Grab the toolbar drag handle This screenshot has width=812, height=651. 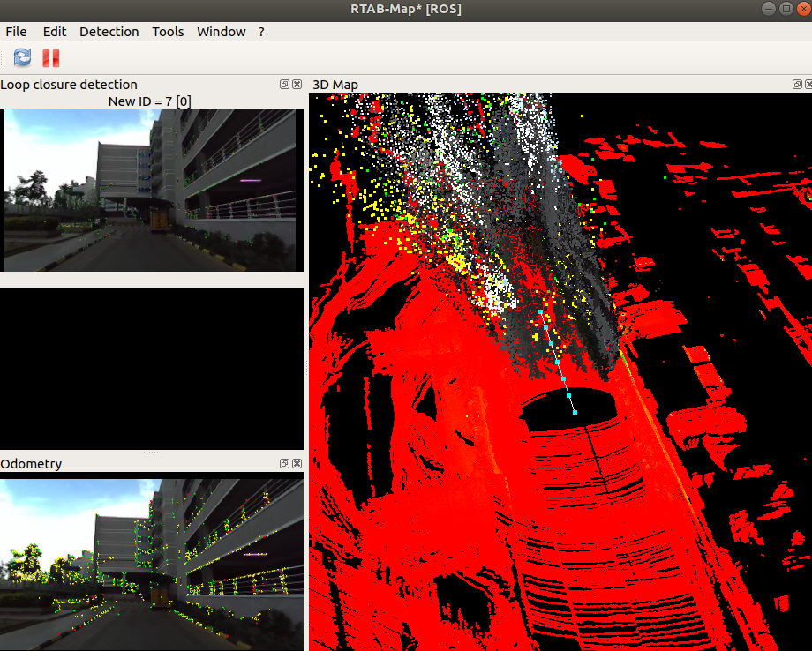[4, 58]
